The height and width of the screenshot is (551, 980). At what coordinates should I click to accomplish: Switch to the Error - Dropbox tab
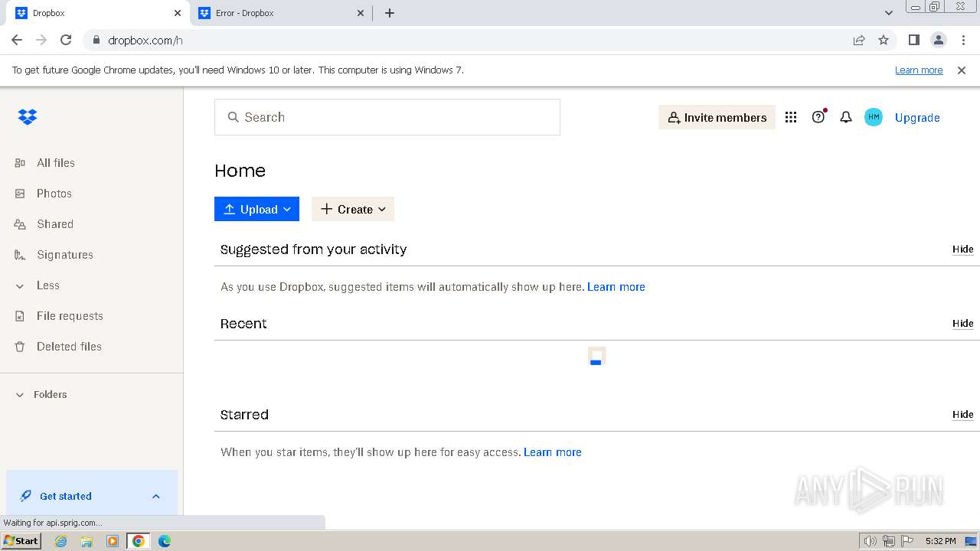click(280, 13)
